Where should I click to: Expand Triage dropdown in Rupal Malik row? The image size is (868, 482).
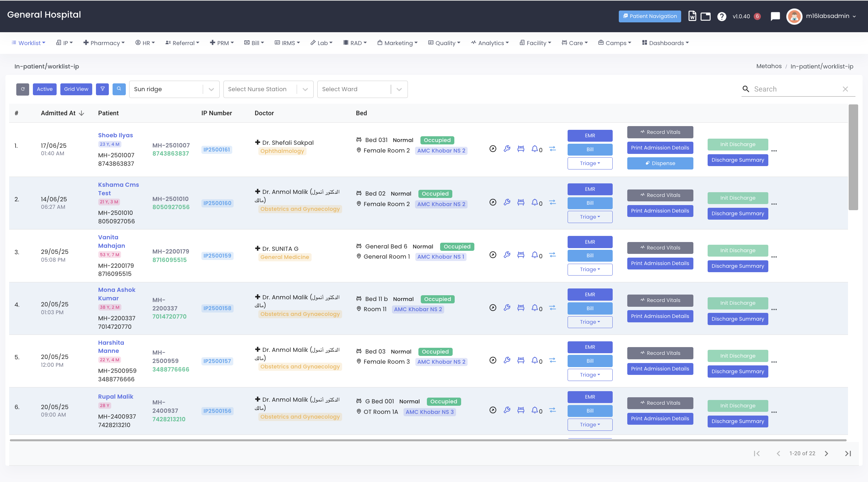(x=590, y=425)
